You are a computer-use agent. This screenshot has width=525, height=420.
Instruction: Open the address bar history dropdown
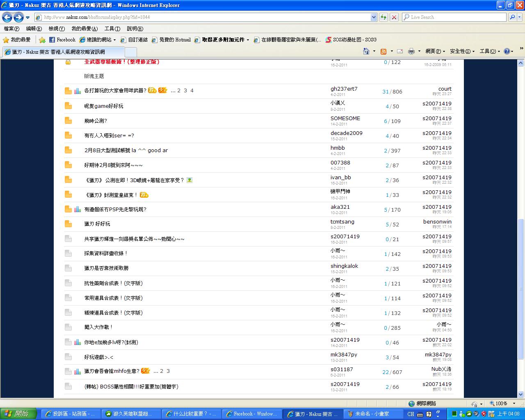[374, 17]
